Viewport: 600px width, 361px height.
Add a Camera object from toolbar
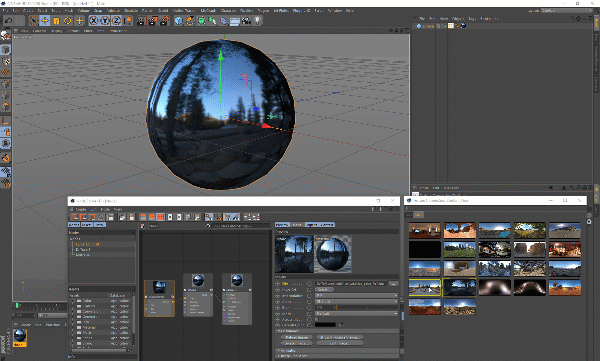(x=246, y=21)
